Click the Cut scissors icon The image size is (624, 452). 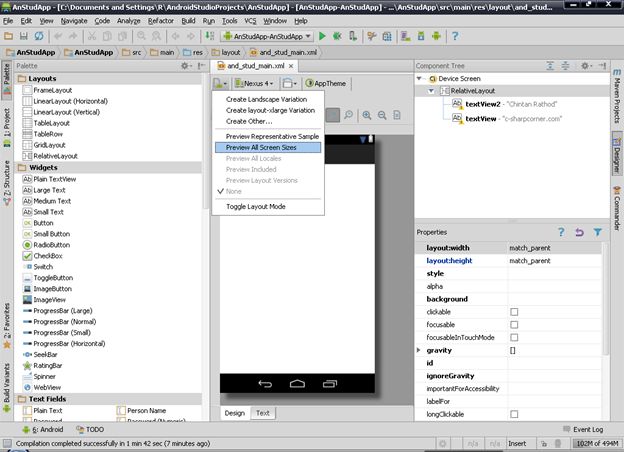click(92, 36)
